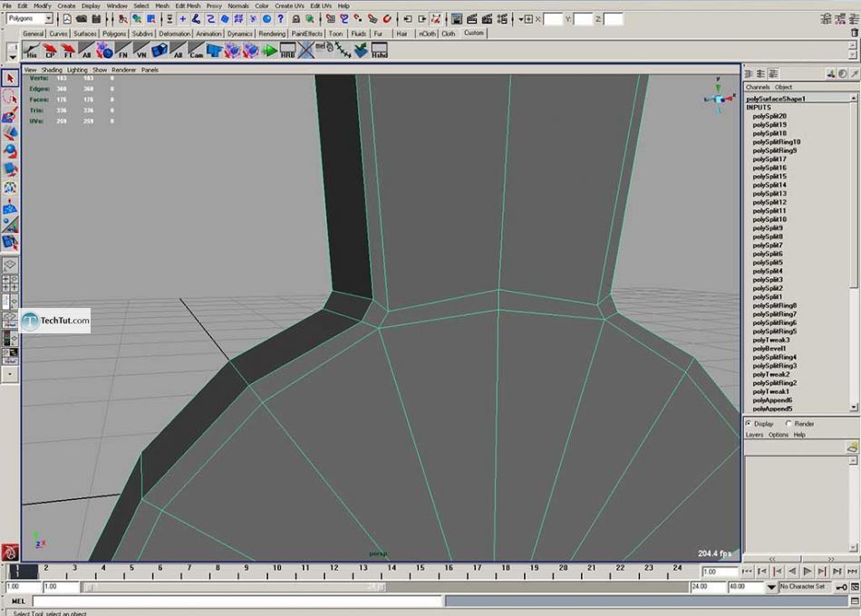Switch to the Polygons shelf tab

[114, 34]
